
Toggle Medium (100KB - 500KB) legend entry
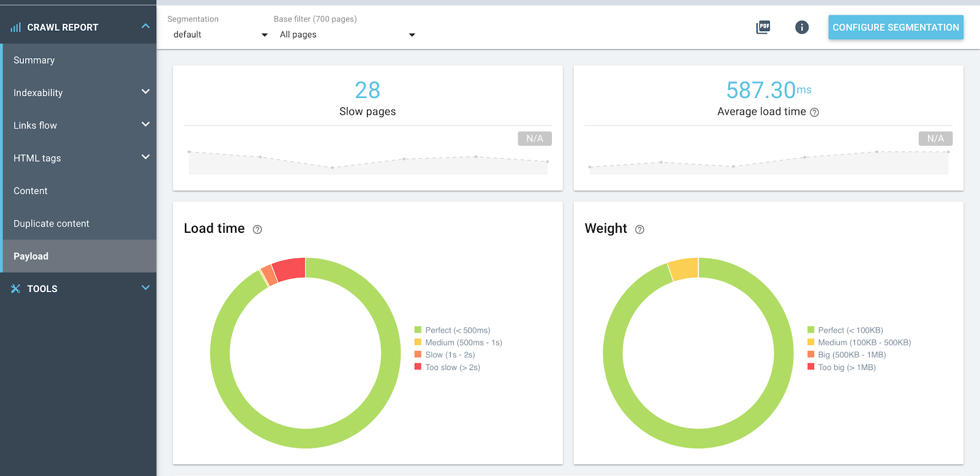tap(859, 342)
